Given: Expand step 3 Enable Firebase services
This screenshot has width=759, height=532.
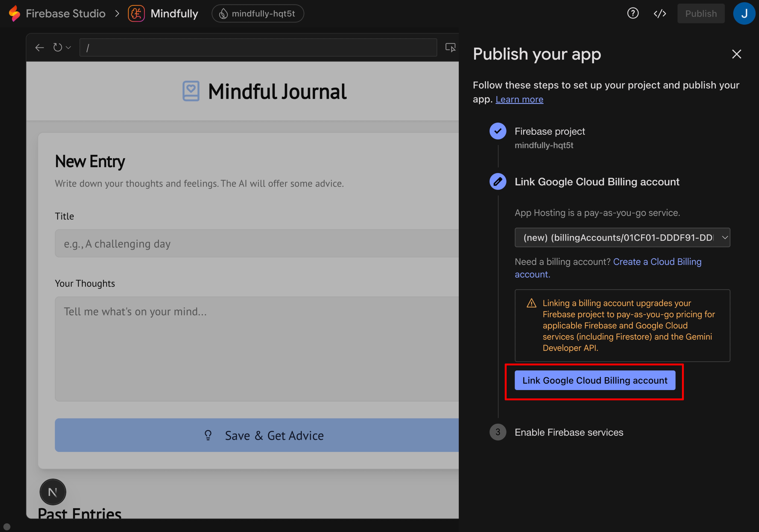Looking at the screenshot, I should click(x=569, y=432).
